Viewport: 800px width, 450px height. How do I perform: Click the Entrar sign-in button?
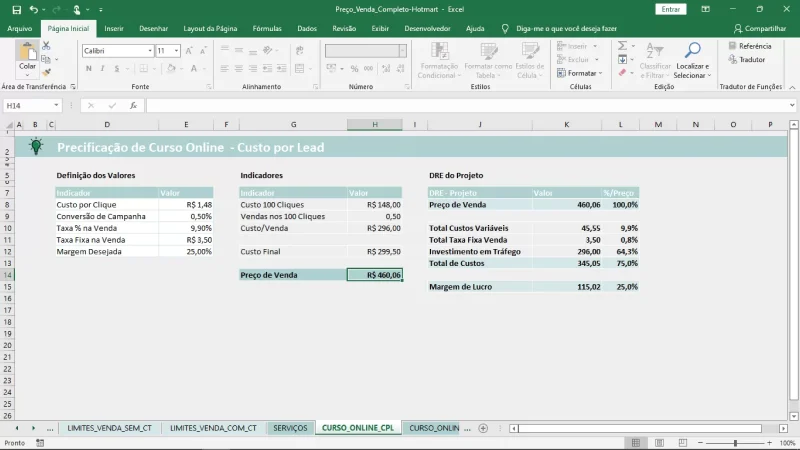[670, 9]
